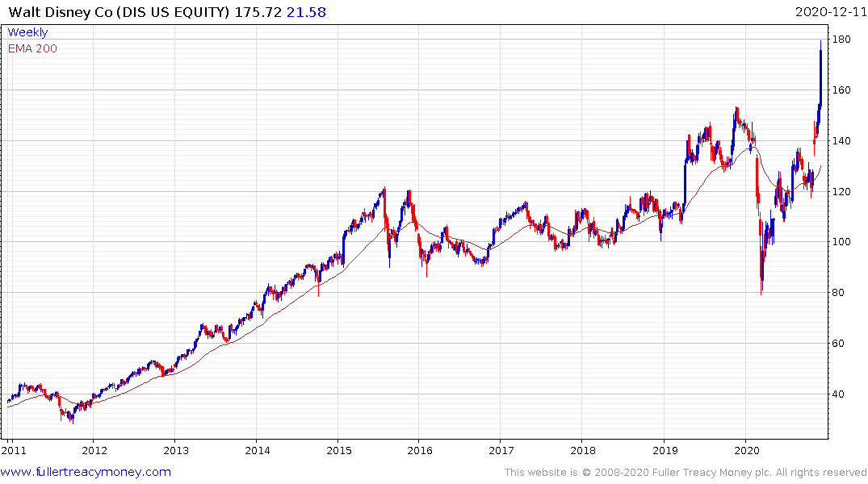Screen dimensions: 868x484
Task: Click the 160 price axis label
Action: (x=842, y=90)
